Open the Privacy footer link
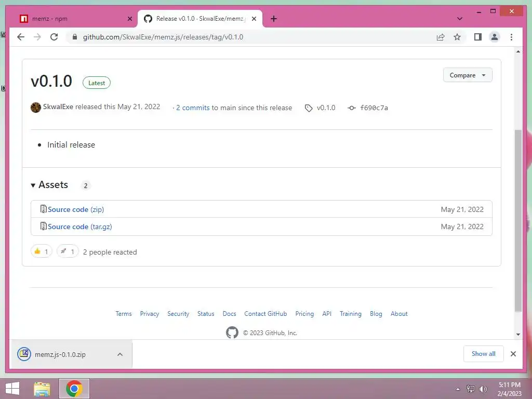The height and width of the screenshot is (399, 532). [x=150, y=313]
